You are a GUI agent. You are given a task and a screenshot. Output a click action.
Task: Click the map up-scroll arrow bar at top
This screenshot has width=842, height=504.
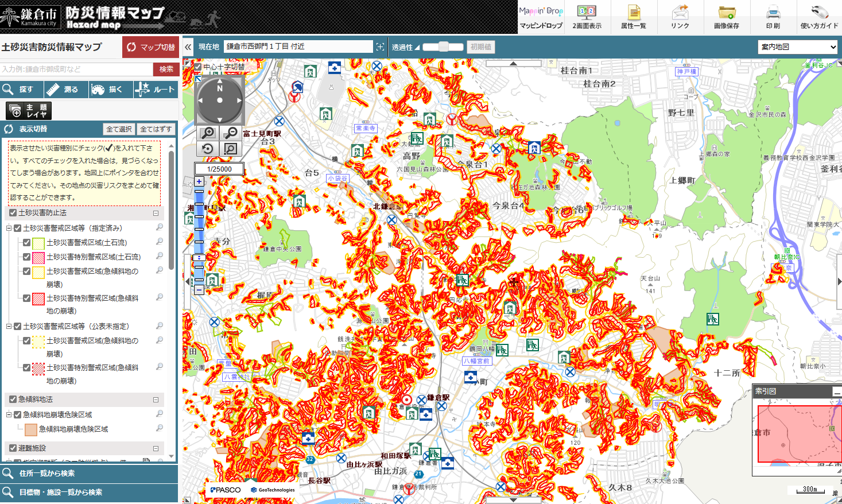click(x=513, y=64)
